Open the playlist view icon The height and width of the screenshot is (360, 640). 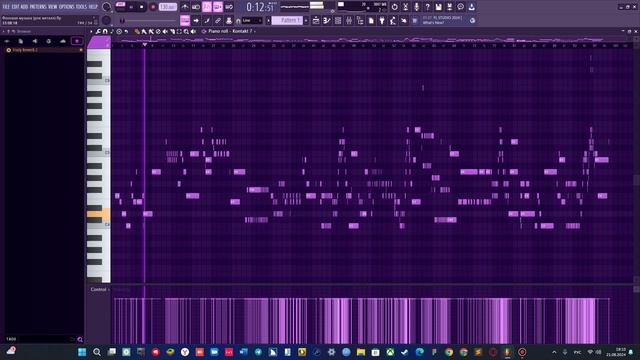click(x=316, y=20)
